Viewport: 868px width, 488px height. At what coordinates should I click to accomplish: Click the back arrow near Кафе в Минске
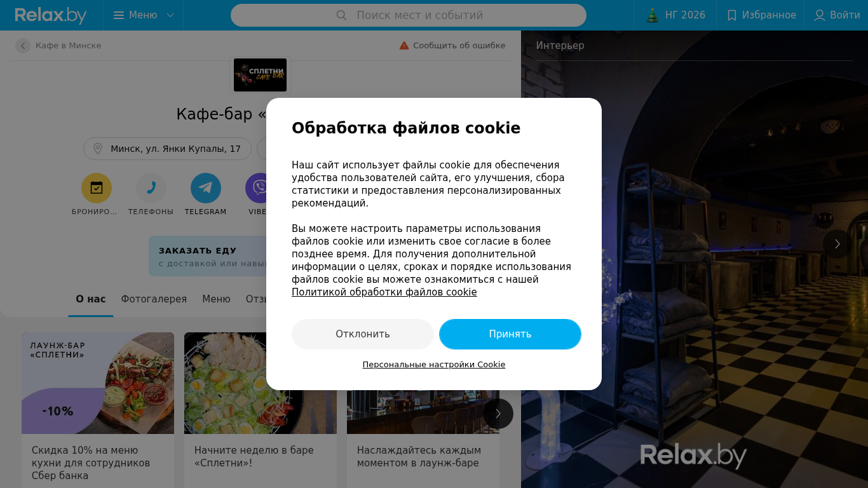[x=23, y=46]
